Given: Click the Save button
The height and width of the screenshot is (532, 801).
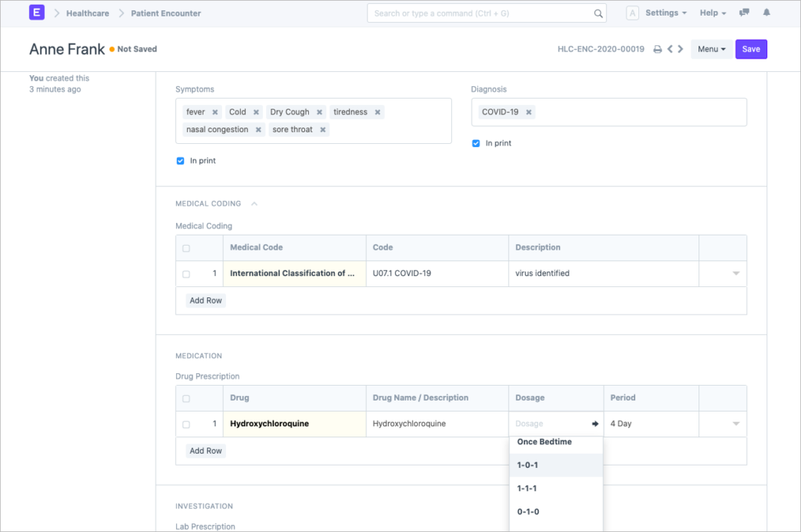Looking at the screenshot, I should tap(751, 49).
